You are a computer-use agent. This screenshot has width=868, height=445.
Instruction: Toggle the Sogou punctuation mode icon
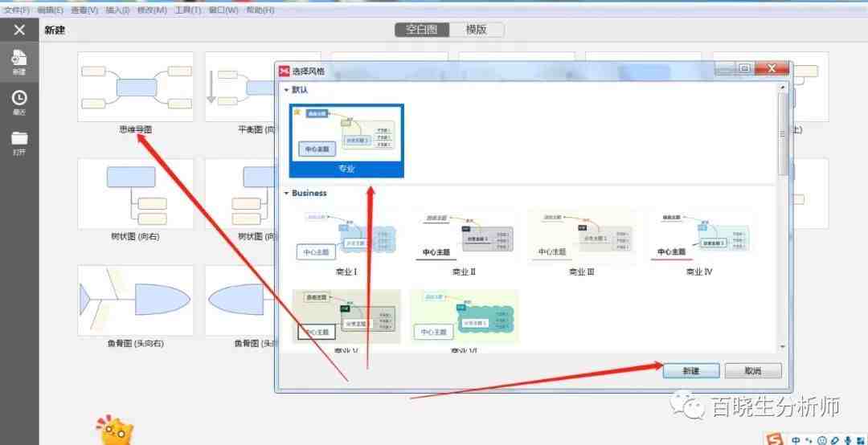click(x=809, y=440)
